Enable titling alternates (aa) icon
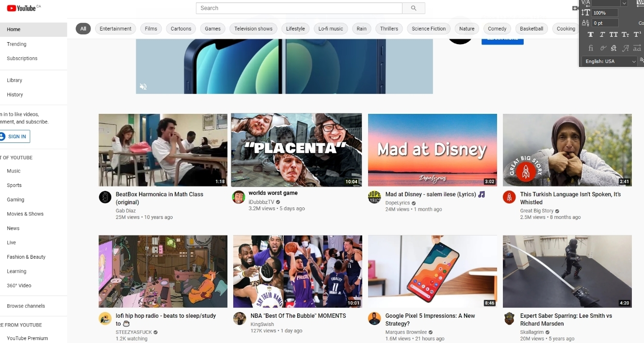644x343 pixels. [637, 48]
